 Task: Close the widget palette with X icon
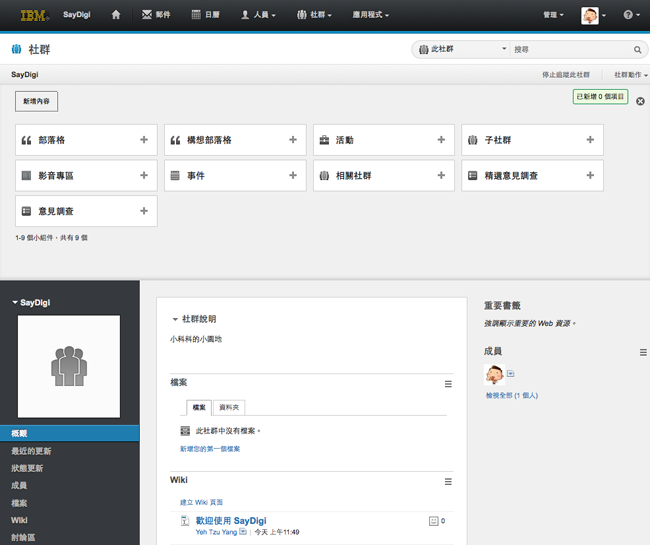(641, 101)
